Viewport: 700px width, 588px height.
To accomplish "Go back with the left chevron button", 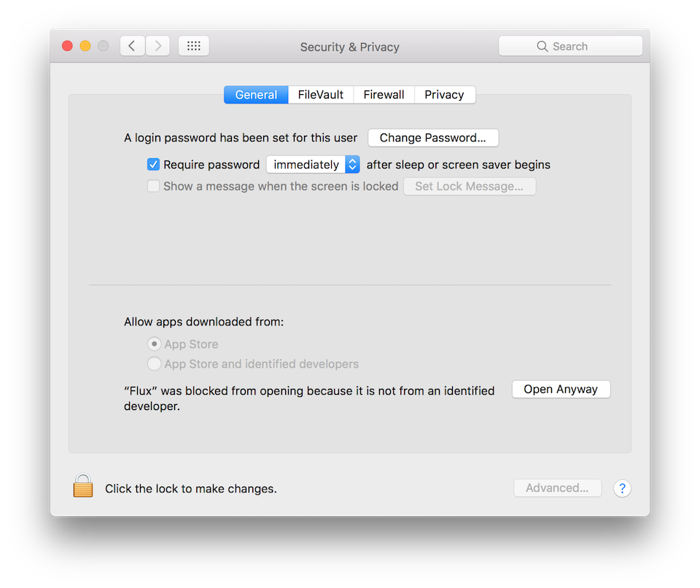I will click(x=132, y=46).
